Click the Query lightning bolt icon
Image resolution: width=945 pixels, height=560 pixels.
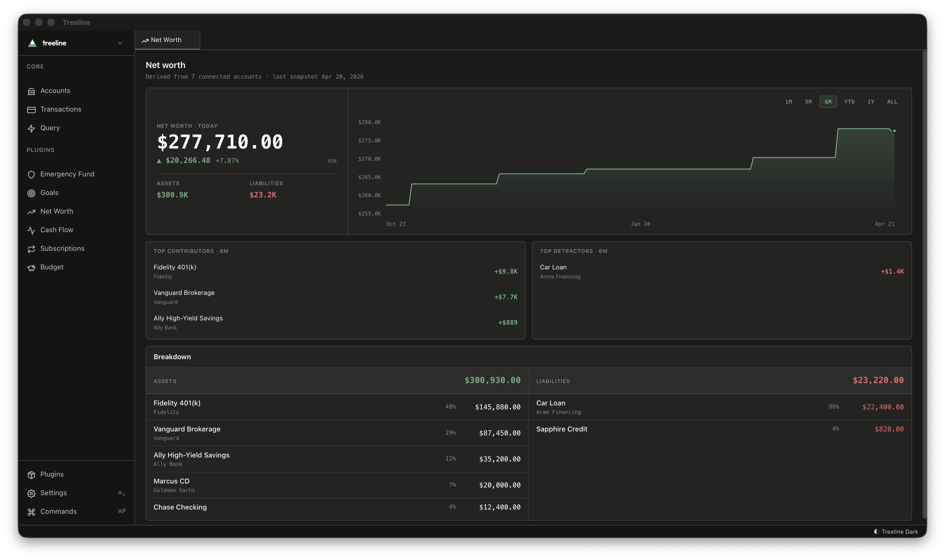(31, 128)
